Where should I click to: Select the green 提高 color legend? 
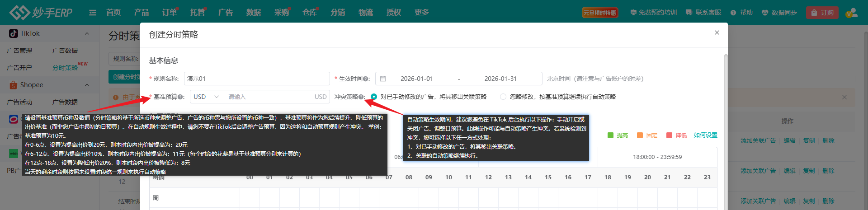(618, 135)
